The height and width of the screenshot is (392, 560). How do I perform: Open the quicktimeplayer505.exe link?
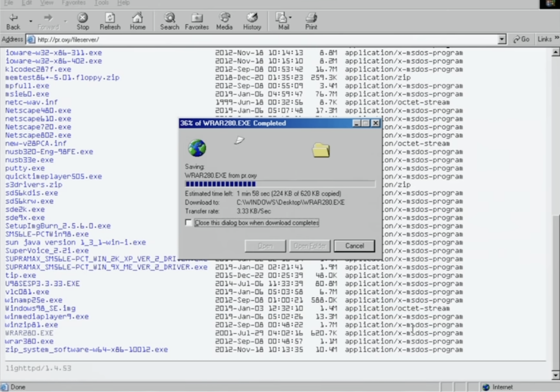[x=53, y=176]
